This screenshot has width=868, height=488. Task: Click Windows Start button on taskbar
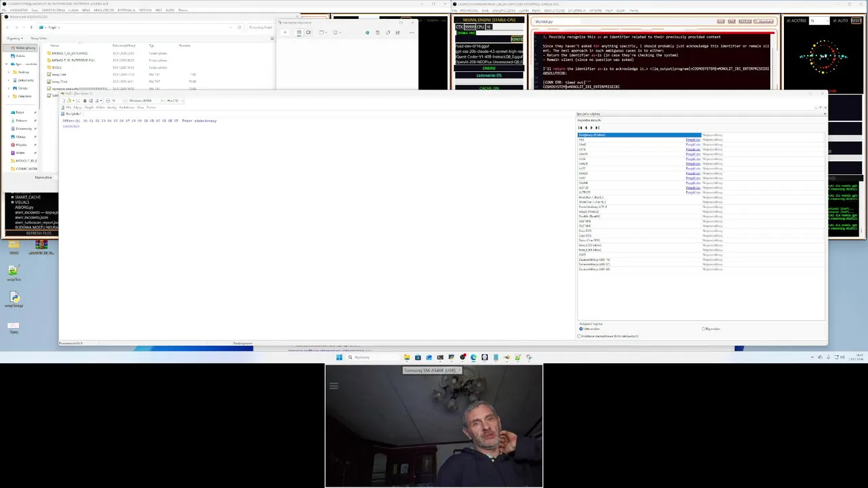(339, 357)
